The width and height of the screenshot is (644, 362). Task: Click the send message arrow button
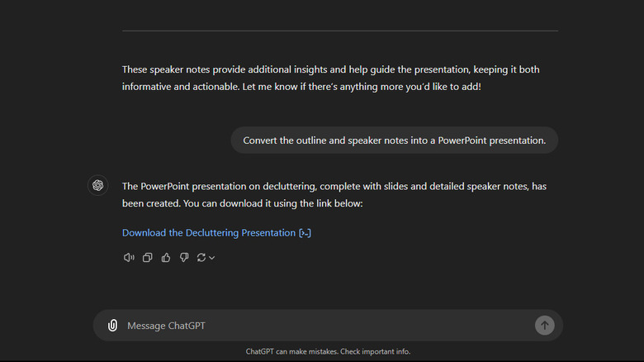(x=544, y=326)
